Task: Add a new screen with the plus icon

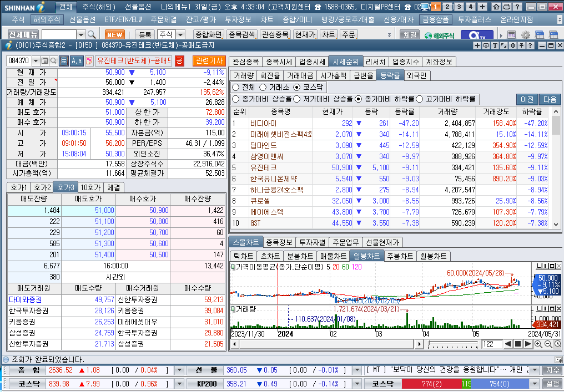Action: 482,7
